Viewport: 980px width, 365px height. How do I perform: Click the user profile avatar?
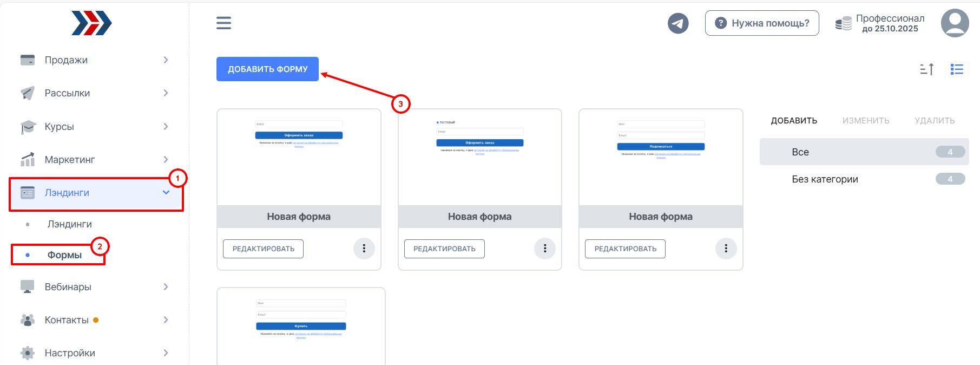point(955,23)
